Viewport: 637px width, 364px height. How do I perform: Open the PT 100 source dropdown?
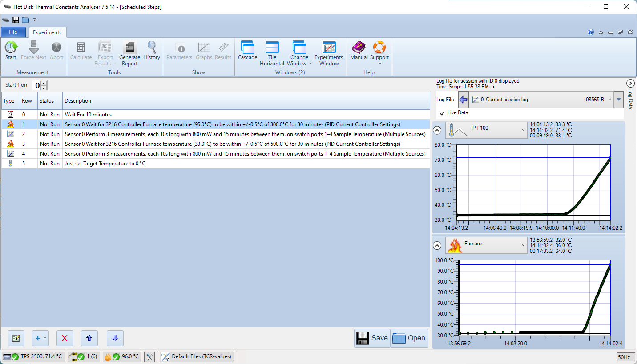(487, 130)
